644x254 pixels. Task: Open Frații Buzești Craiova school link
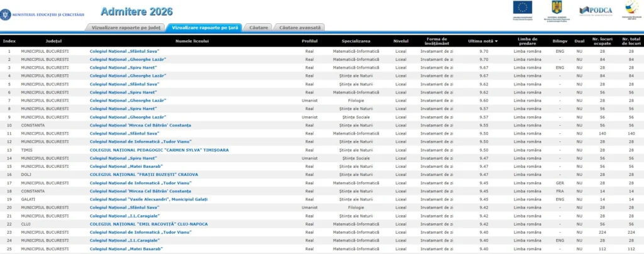[x=144, y=174]
